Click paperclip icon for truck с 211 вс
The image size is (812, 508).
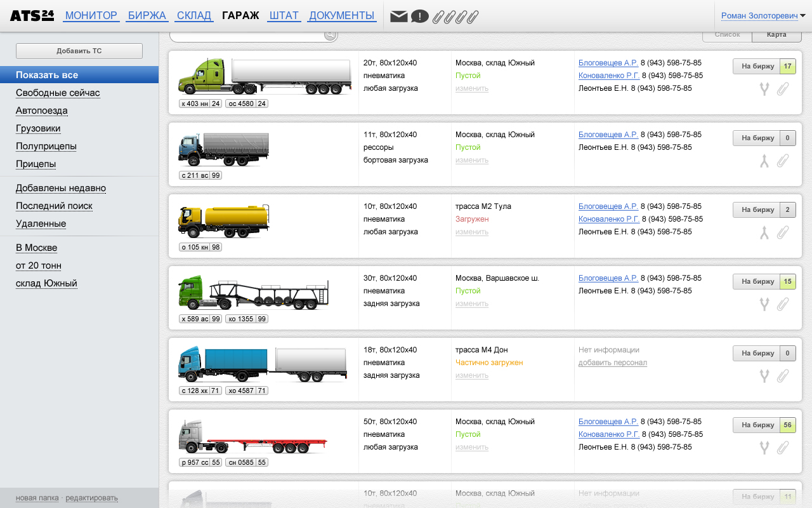coord(783,161)
